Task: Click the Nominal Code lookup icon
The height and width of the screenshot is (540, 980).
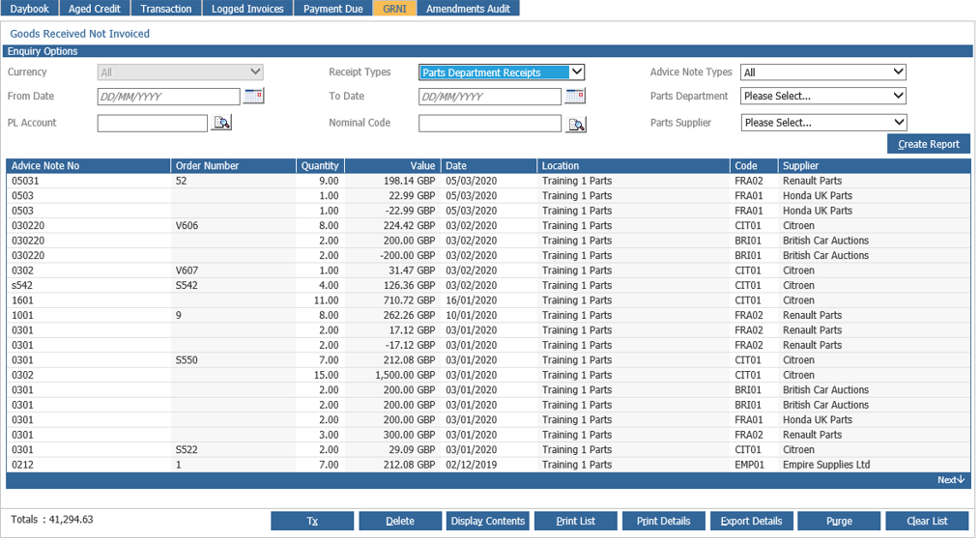Action: click(x=576, y=125)
